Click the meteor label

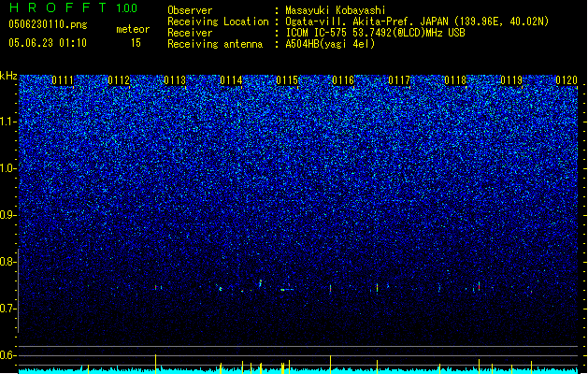[133, 29]
